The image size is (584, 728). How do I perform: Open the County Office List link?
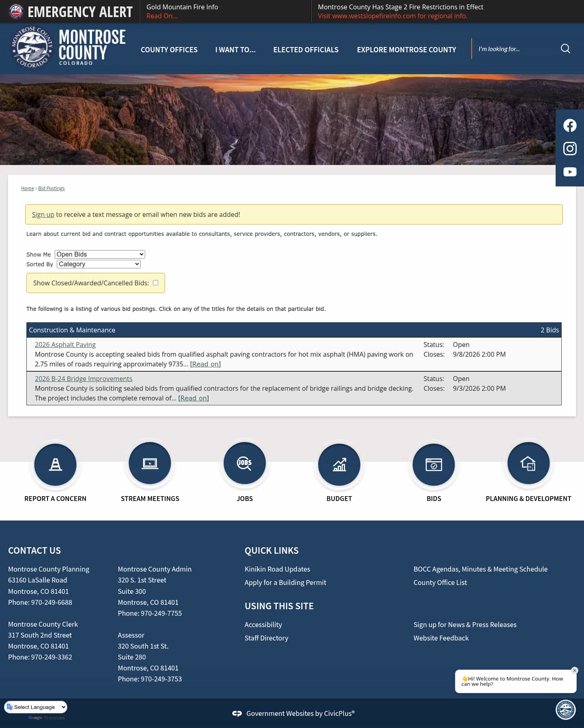(440, 582)
